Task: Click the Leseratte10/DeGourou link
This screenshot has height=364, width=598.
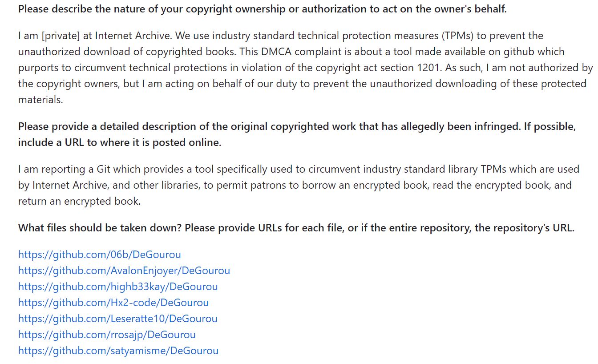Action: [x=118, y=319]
